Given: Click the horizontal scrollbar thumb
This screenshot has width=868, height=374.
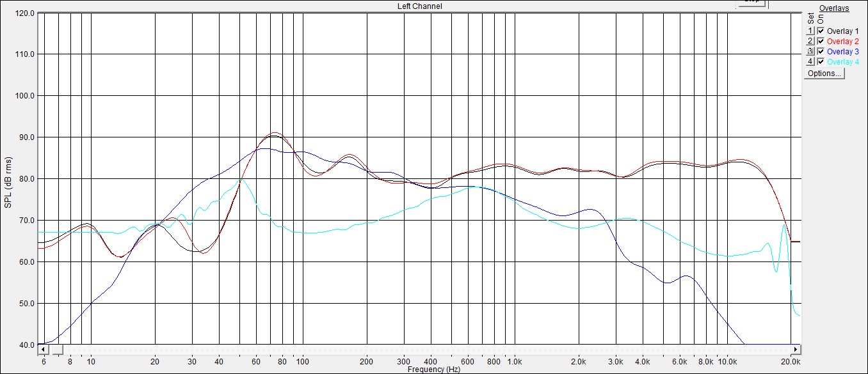Looking at the screenshot, I should [x=57, y=350].
